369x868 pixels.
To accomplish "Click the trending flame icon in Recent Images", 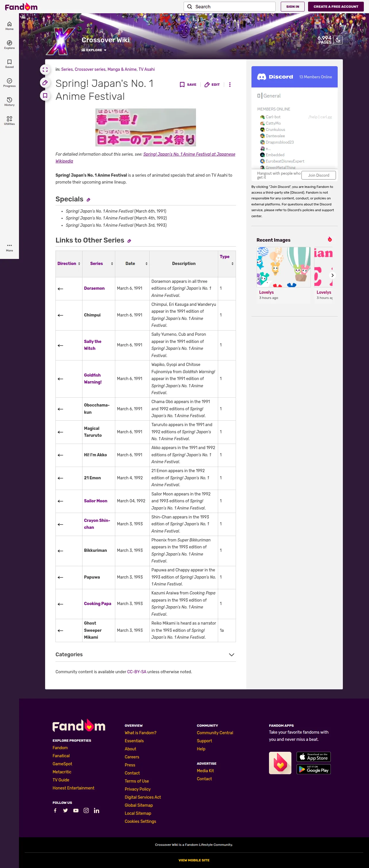I will pyautogui.click(x=330, y=239).
